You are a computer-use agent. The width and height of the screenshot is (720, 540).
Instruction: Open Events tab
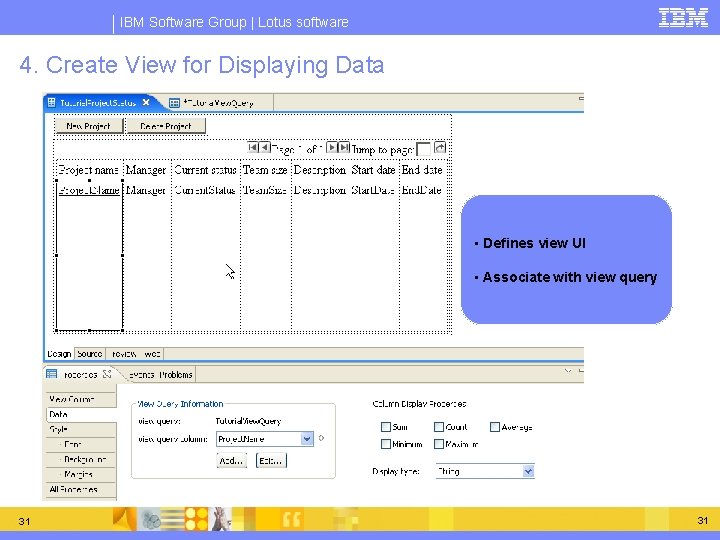click(141, 375)
